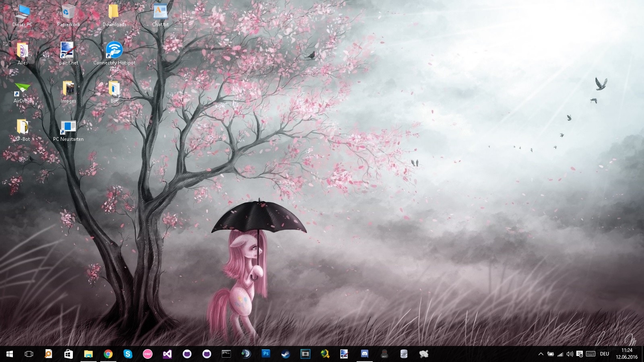Switch to Discord in the taskbar

pyautogui.click(x=364, y=354)
